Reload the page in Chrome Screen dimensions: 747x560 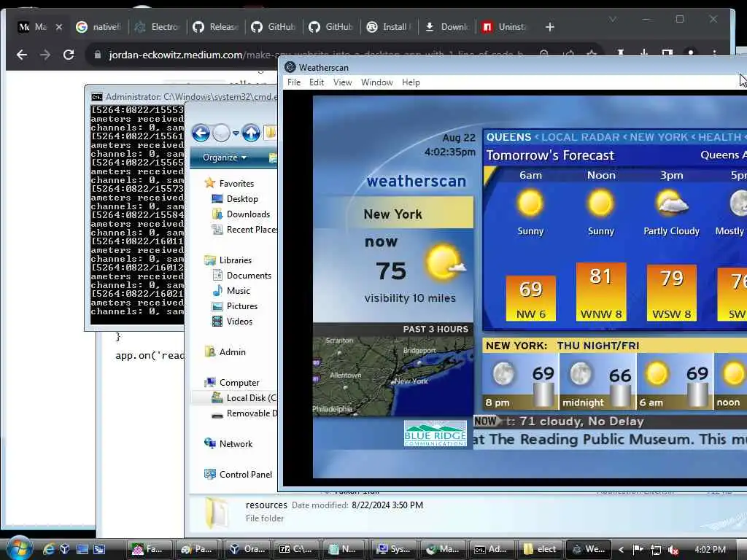tap(69, 55)
